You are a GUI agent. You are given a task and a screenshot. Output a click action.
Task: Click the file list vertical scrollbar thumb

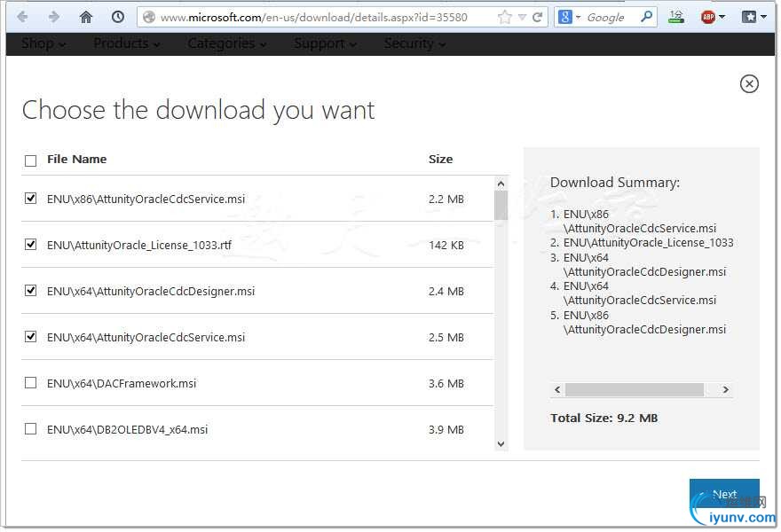501,205
